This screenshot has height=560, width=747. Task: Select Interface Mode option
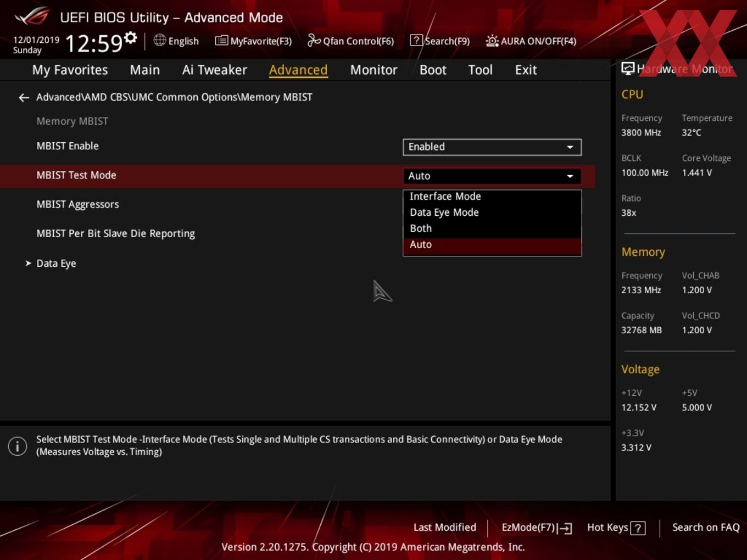pyautogui.click(x=492, y=197)
